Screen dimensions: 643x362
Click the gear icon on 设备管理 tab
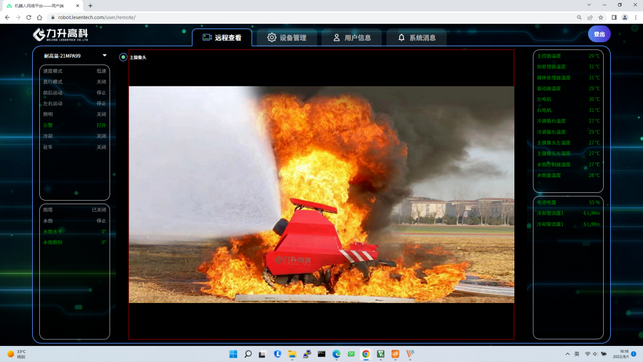coord(271,37)
